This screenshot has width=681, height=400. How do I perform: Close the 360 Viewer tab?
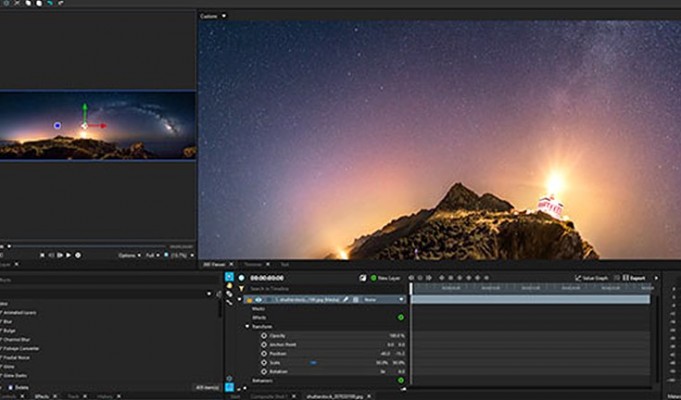pos(231,264)
